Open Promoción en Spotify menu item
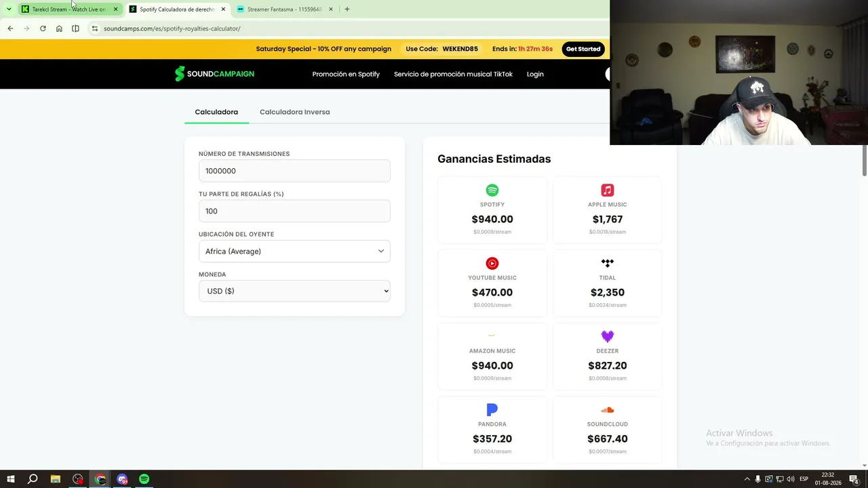This screenshot has width=868, height=488. (346, 74)
